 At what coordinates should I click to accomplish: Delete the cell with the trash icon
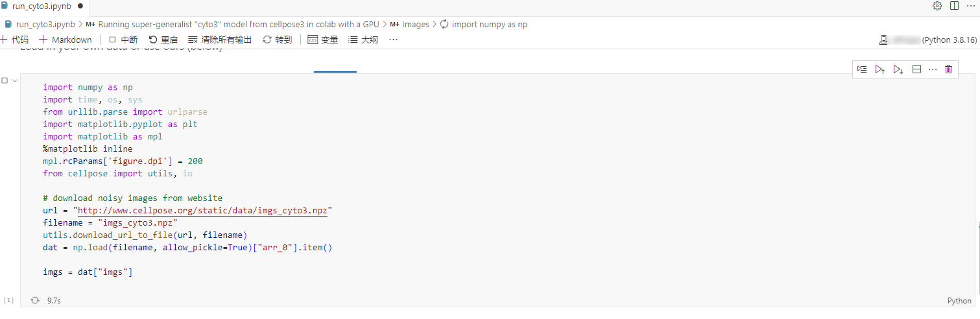948,69
